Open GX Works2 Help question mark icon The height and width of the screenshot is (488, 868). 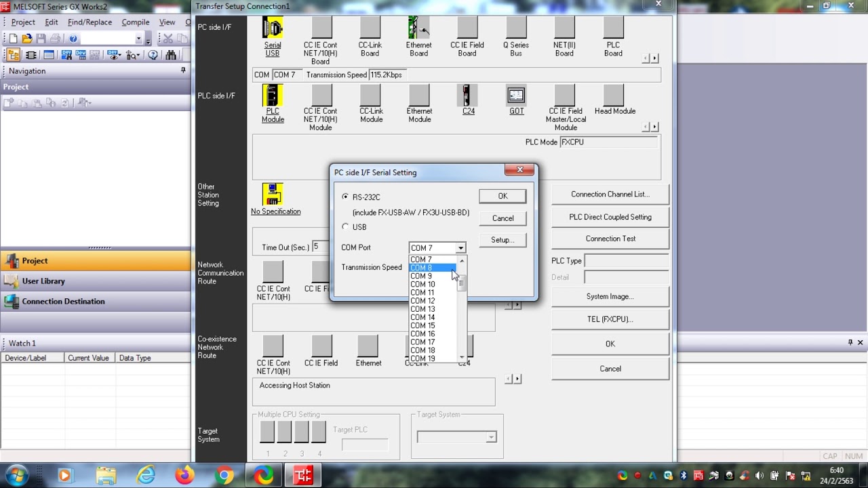(x=73, y=39)
